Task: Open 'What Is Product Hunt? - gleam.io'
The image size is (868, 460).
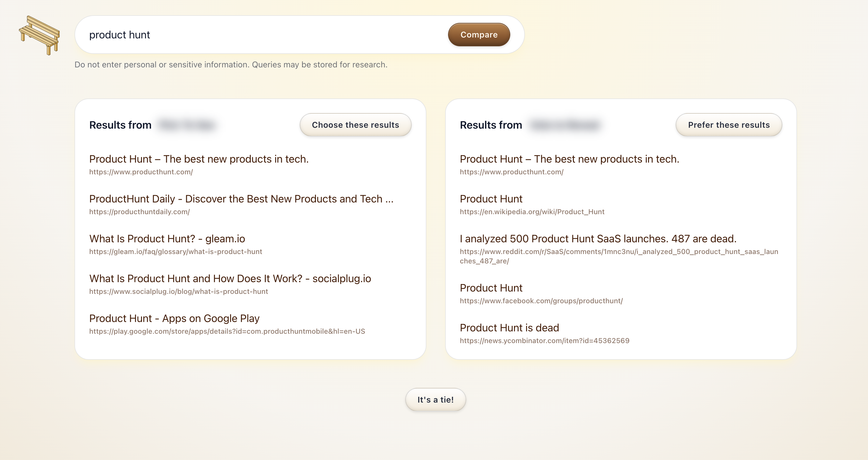Action: click(x=167, y=239)
